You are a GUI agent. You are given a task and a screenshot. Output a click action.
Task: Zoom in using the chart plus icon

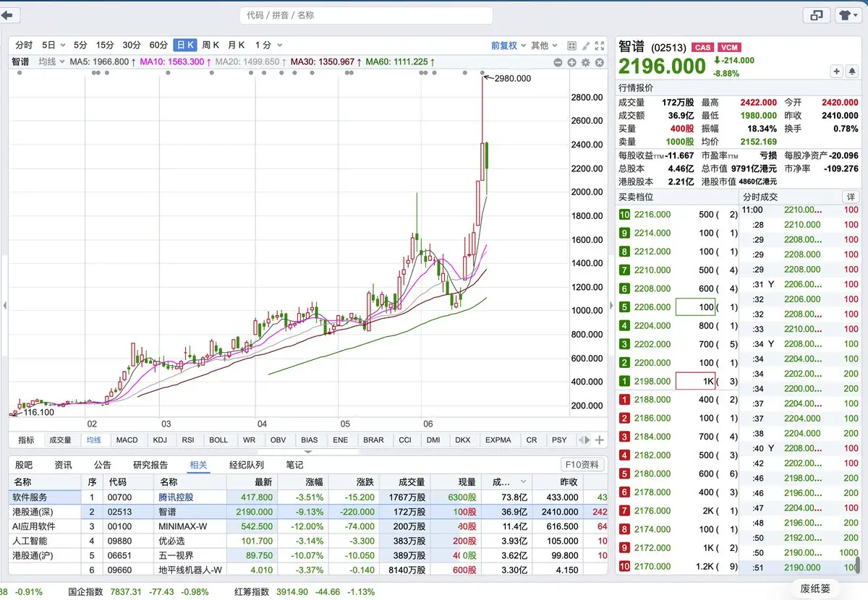pyautogui.click(x=571, y=63)
